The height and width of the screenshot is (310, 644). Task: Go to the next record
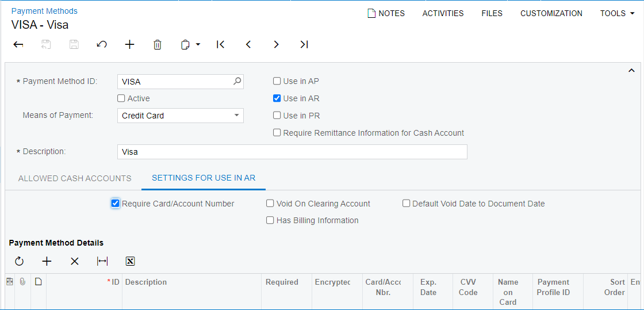[276, 44]
